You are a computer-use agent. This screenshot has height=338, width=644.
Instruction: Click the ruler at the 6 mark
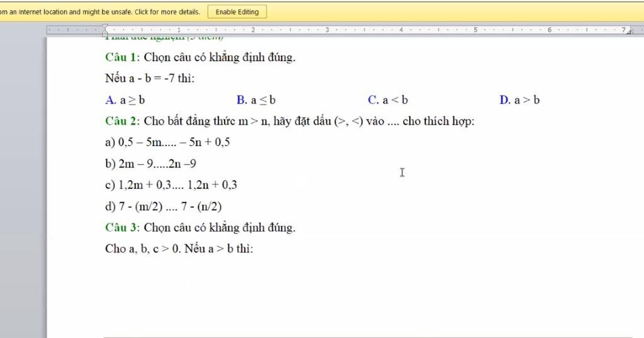(x=550, y=30)
